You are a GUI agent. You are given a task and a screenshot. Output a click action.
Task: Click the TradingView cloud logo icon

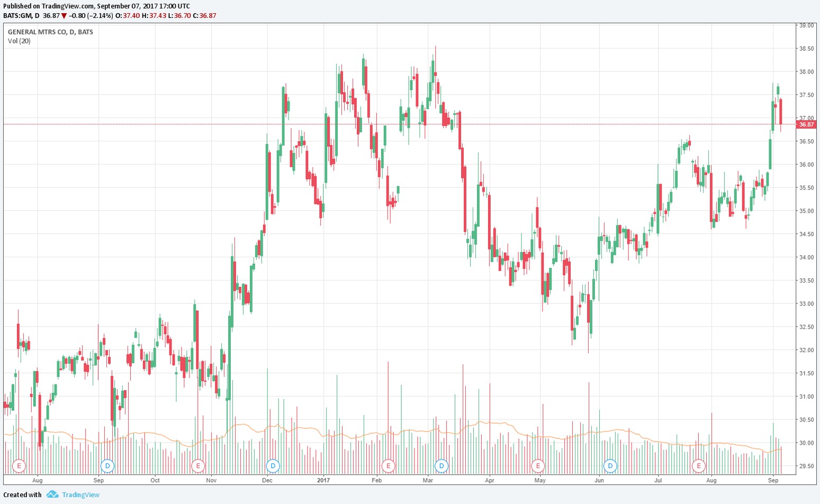click(x=52, y=494)
